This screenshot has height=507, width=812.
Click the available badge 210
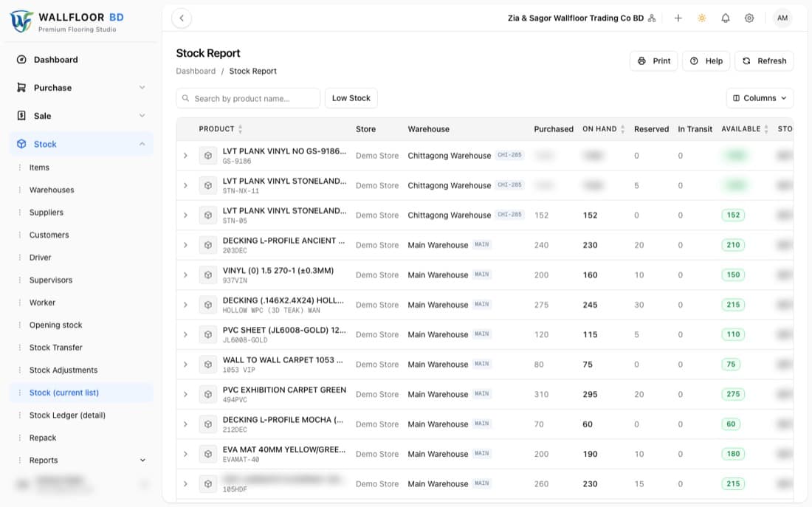tap(733, 245)
